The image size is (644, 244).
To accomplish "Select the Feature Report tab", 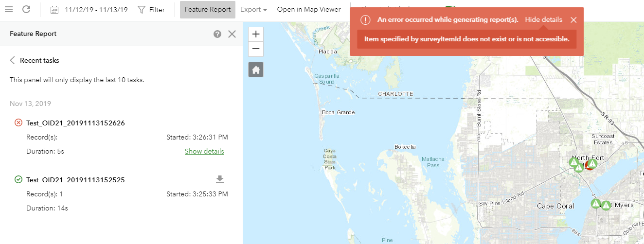I will pos(208,10).
